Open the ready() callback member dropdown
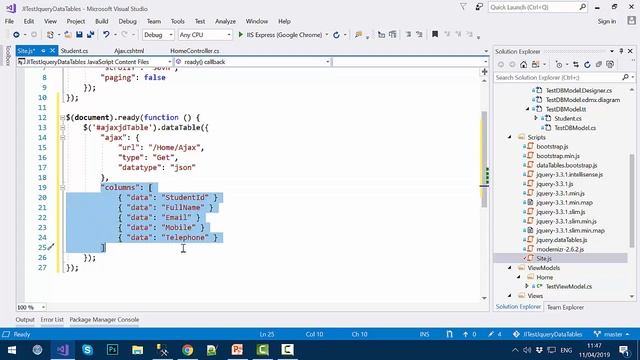 (252, 62)
